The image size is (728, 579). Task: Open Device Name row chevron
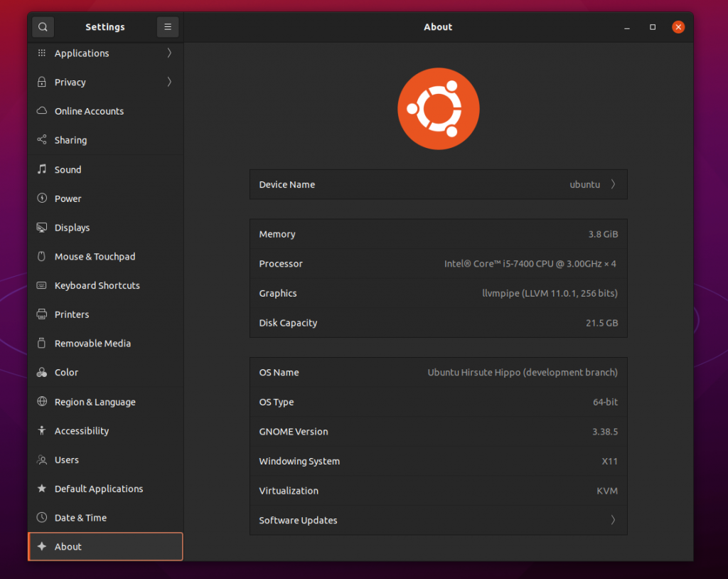(x=613, y=184)
